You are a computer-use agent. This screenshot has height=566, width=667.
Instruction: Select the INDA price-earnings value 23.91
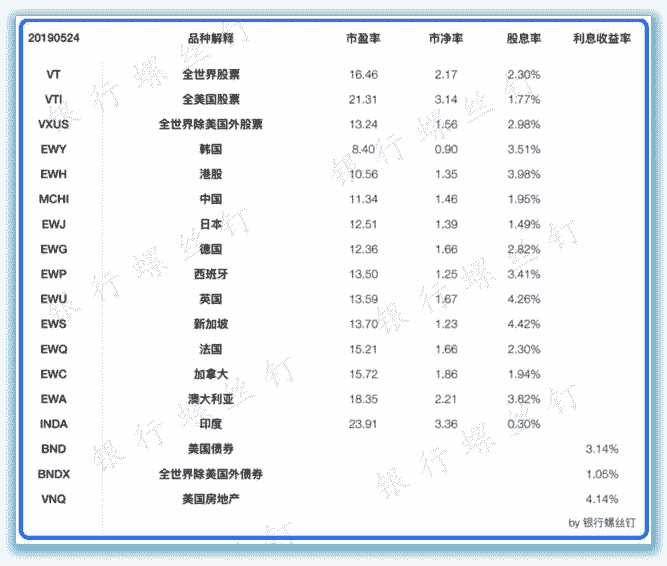click(363, 424)
